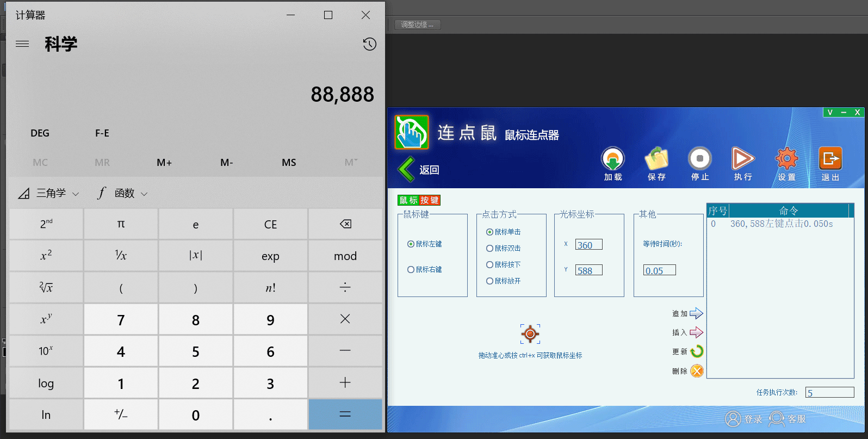Click the 命令 column header

pyautogui.click(x=789, y=211)
